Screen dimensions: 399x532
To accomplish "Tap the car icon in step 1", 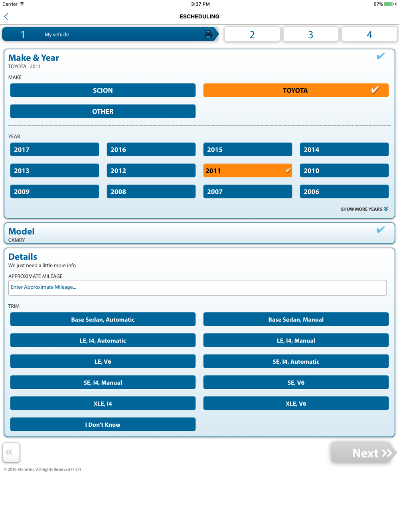I will [208, 34].
